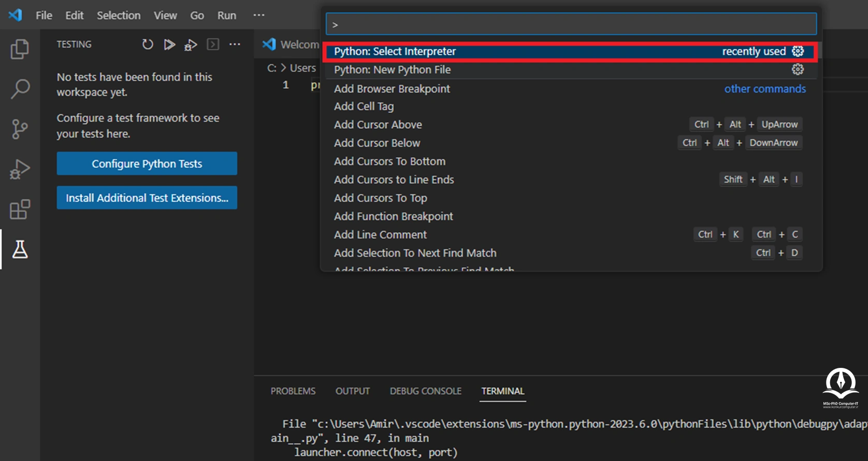Debug all tests icon in Testing header
Image resolution: width=868 pixels, height=461 pixels.
point(191,45)
